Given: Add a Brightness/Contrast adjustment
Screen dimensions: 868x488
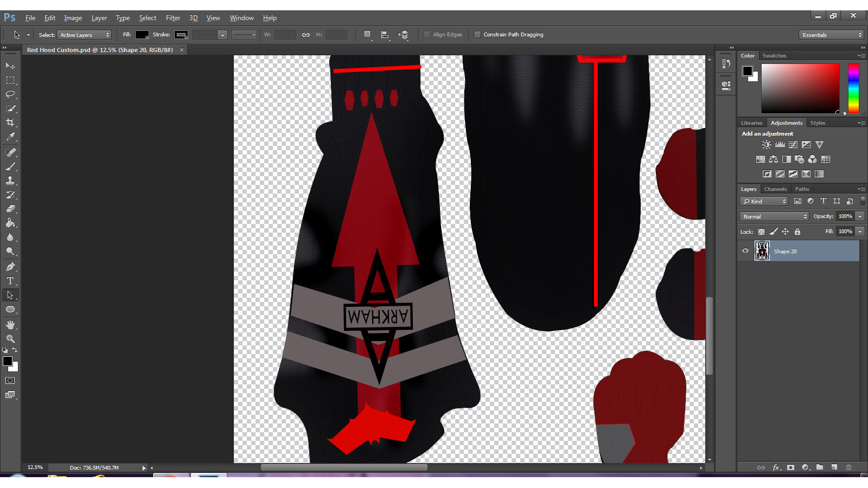Looking at the screenshot, I should coord(767,145).
